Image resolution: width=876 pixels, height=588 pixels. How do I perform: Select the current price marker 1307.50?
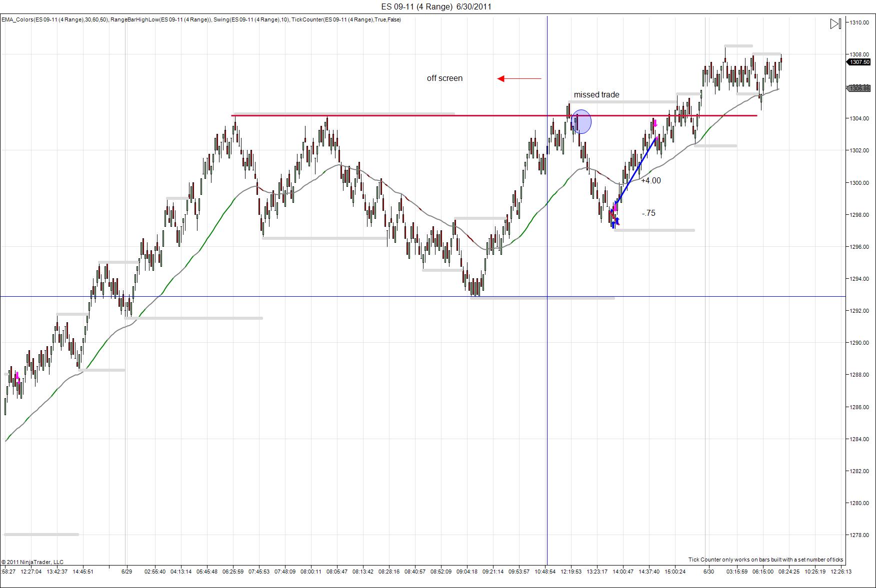point(859,62)
